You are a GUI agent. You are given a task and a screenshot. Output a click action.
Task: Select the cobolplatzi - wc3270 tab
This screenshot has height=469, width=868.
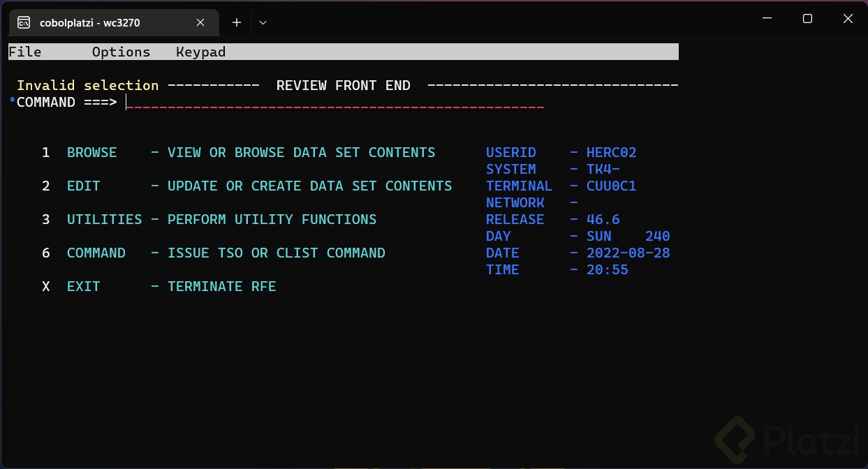click(x=98, y=22)
